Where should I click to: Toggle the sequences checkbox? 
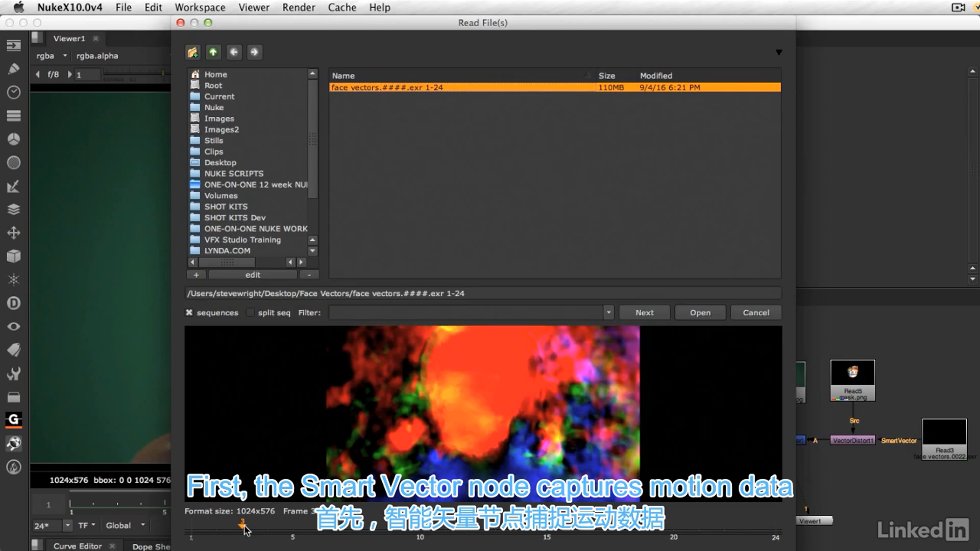click(x=189, y=313)
